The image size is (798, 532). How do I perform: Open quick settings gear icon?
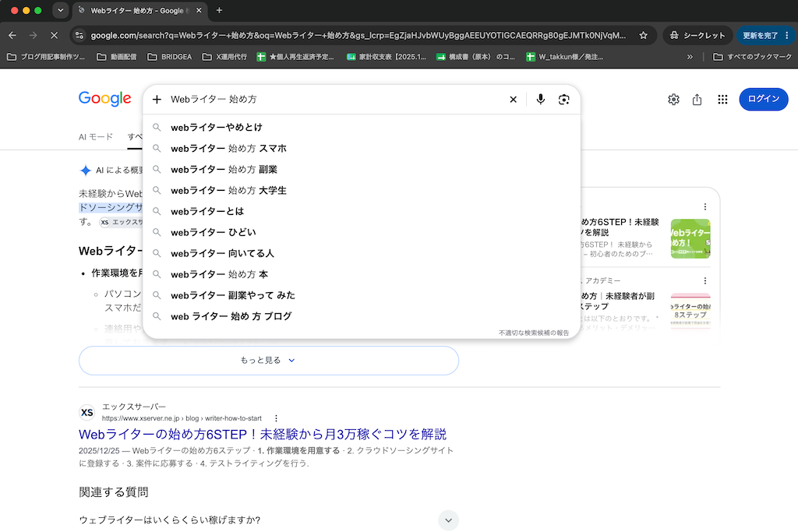[x=673, y=99]
